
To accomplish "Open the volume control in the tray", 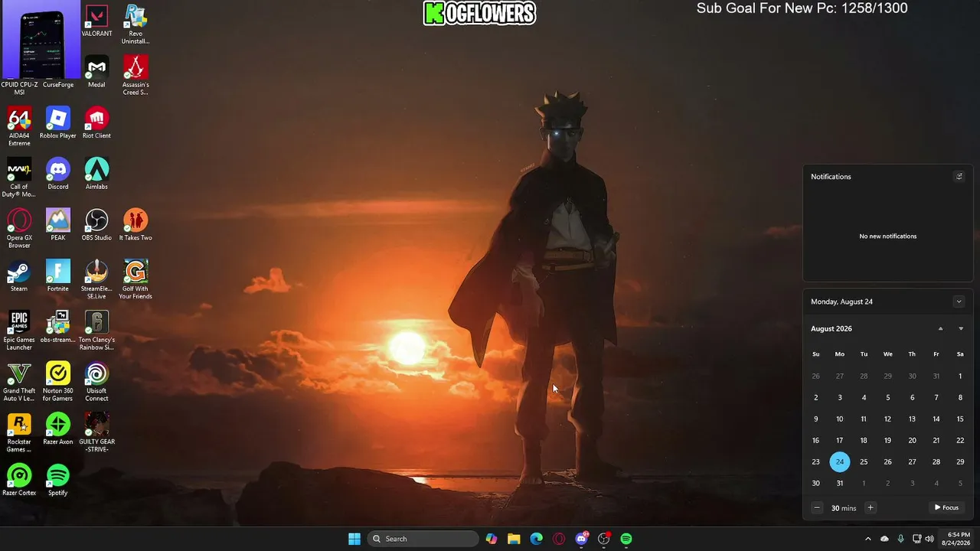I will click(929, 539).
